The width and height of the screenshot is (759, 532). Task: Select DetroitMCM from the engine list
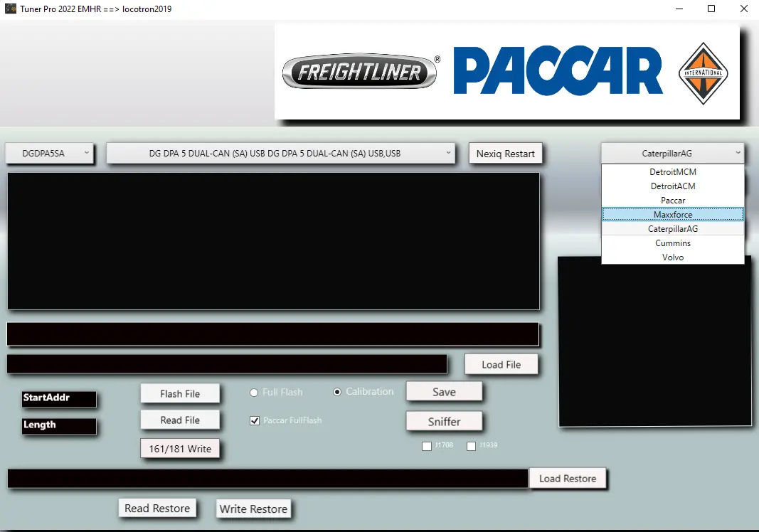[673, 172]
